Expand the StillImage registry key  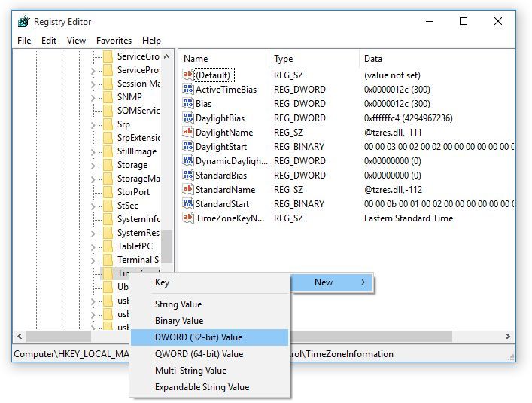tap(93, 151)
